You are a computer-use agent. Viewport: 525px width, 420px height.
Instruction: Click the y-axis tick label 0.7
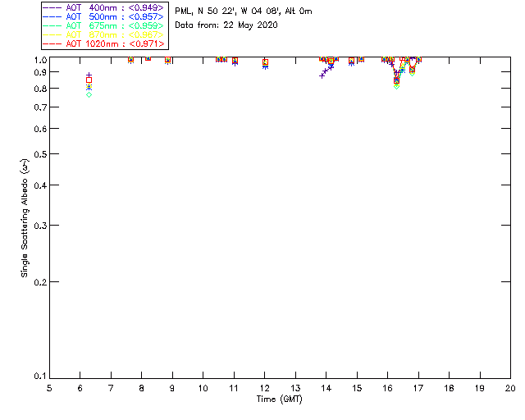coord(40,107)
